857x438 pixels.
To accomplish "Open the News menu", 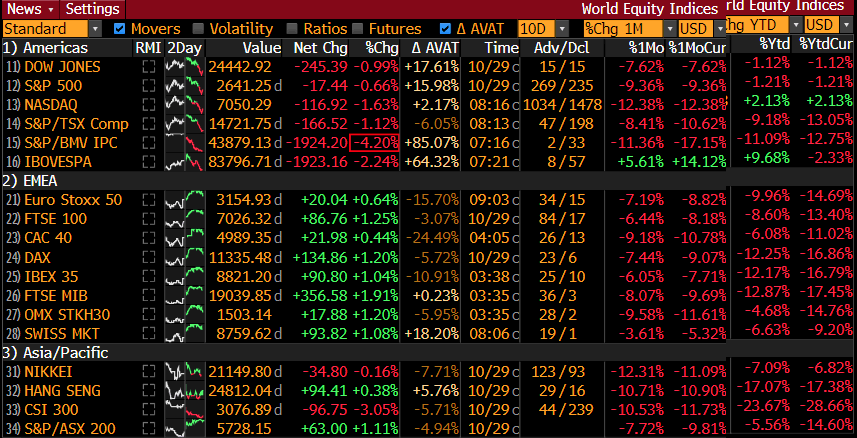I will coord(30,9).
